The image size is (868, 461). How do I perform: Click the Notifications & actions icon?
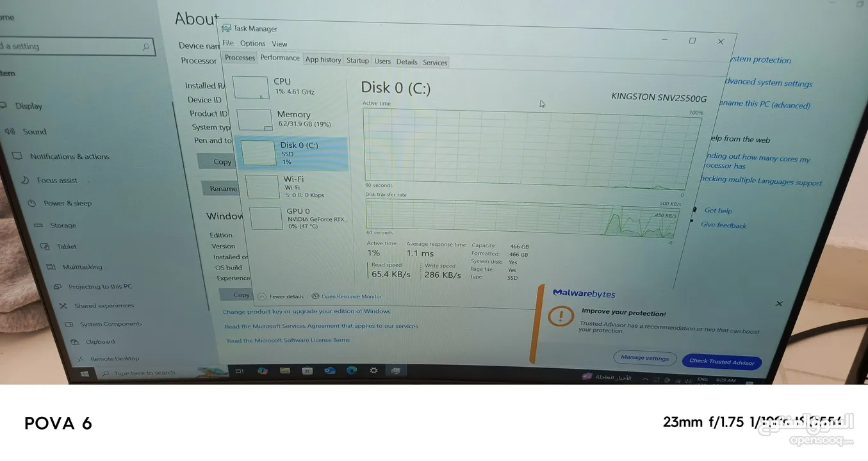17,156
